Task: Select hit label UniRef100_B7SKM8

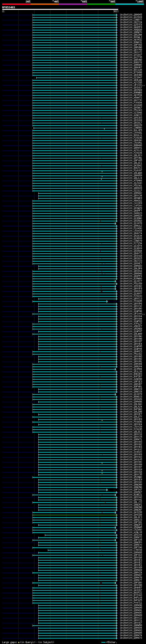Action: 131,72
